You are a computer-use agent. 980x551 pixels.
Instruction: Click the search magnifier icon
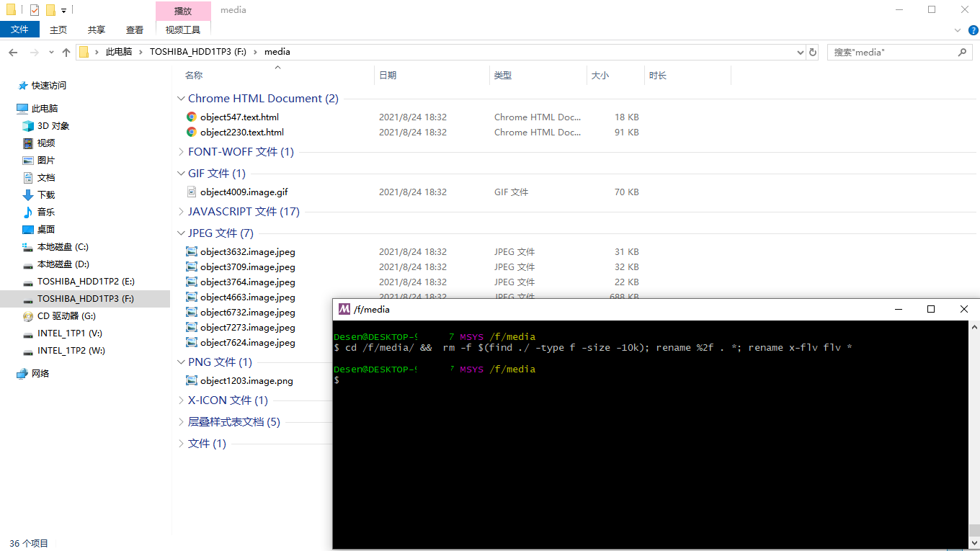point(962,52)
